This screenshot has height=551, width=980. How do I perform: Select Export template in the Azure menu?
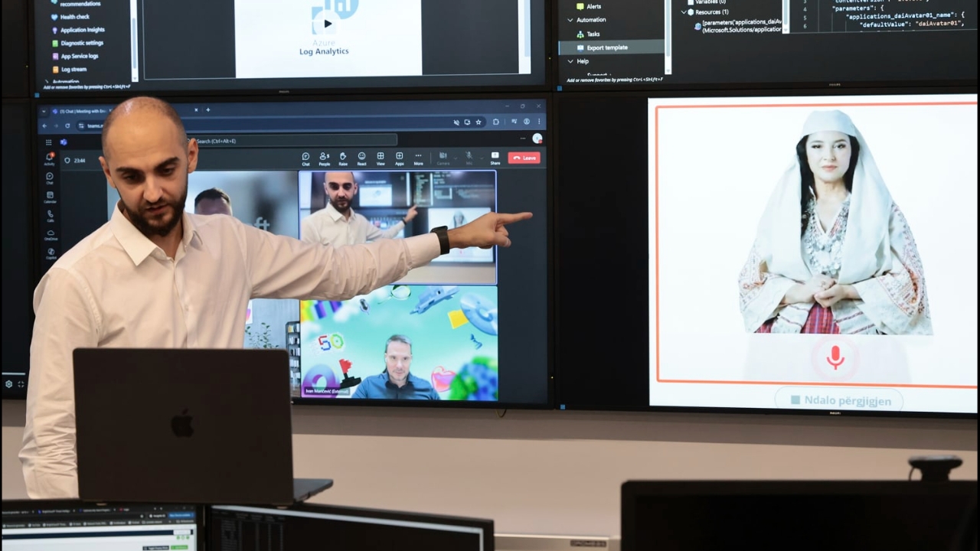click(606, 47)
